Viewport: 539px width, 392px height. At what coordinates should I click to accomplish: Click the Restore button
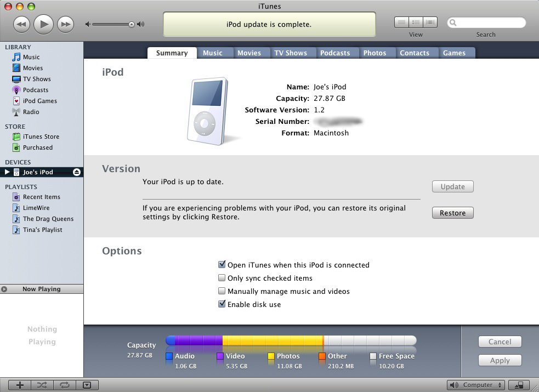point(453,213)
